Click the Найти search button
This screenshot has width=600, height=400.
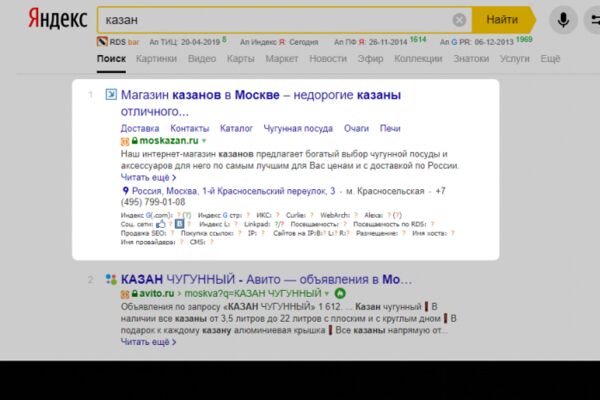pos(503,20)
